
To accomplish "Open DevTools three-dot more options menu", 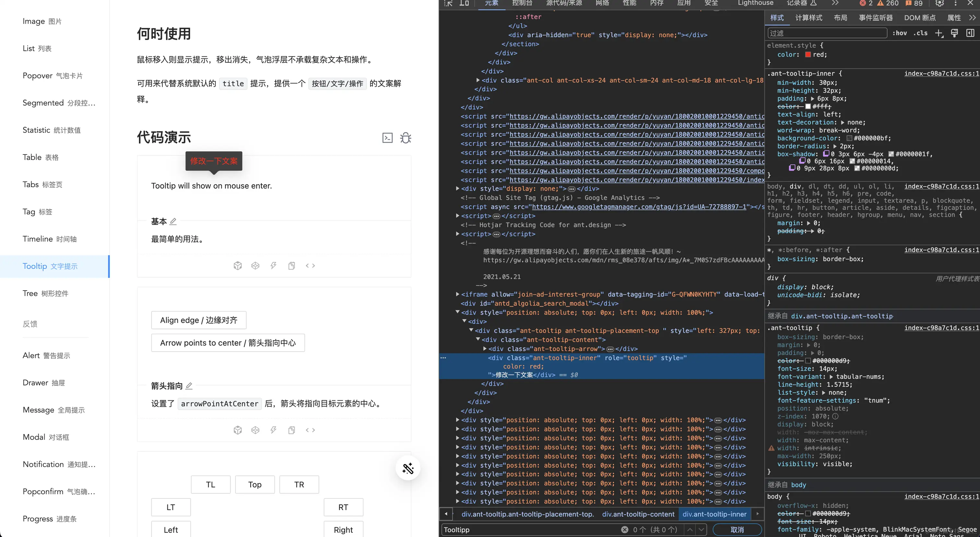I will 955,3.
